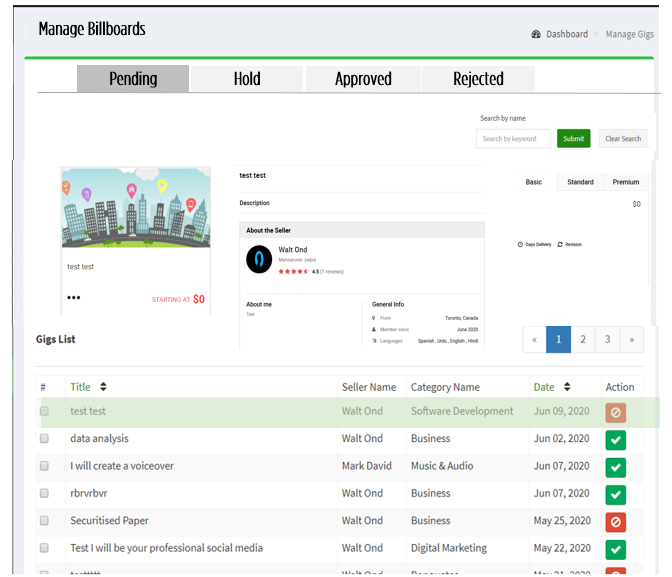The image size is (672, 577).
Task: Select the Premium pricing tab
Action: coord(626,182)
